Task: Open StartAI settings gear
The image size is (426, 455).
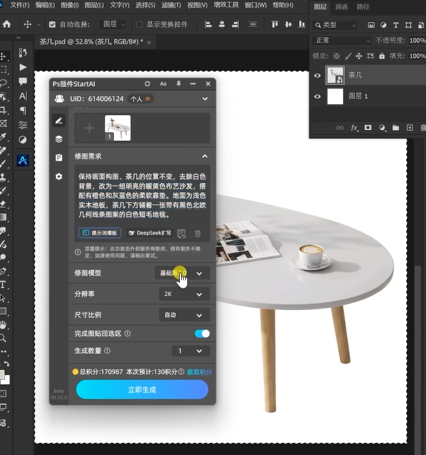Action: [x=59, y=177]
